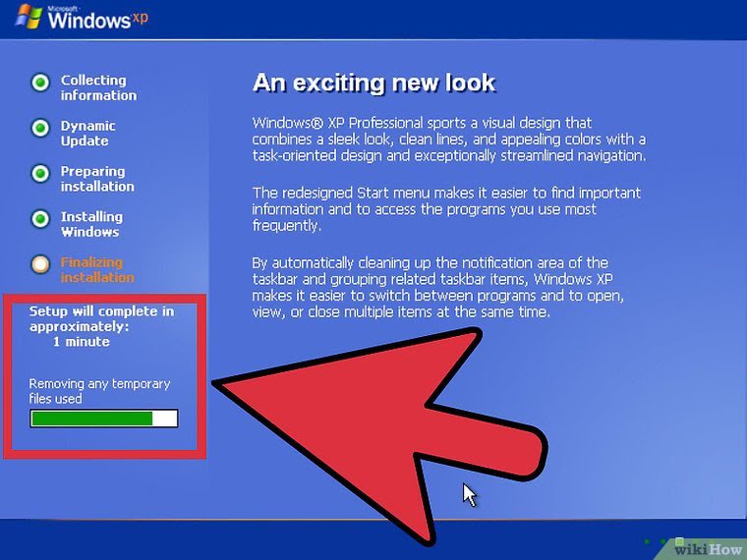
Task: Select the Dynamic Update step indicator
Action: pos(40,128)
